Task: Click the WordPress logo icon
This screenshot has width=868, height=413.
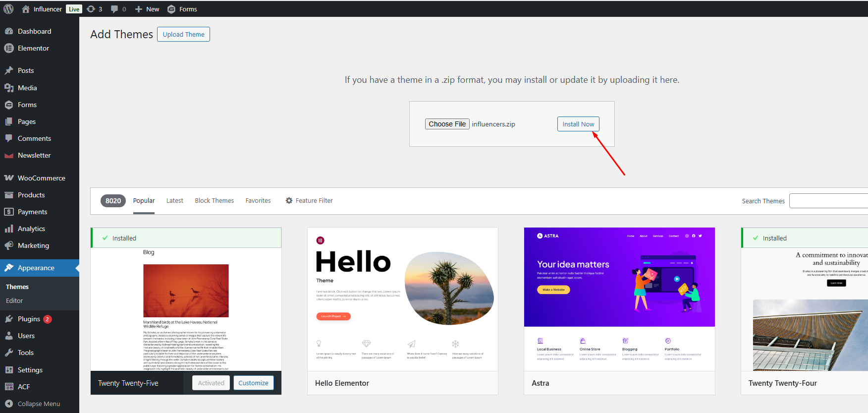Action: (x=8, y=9)
